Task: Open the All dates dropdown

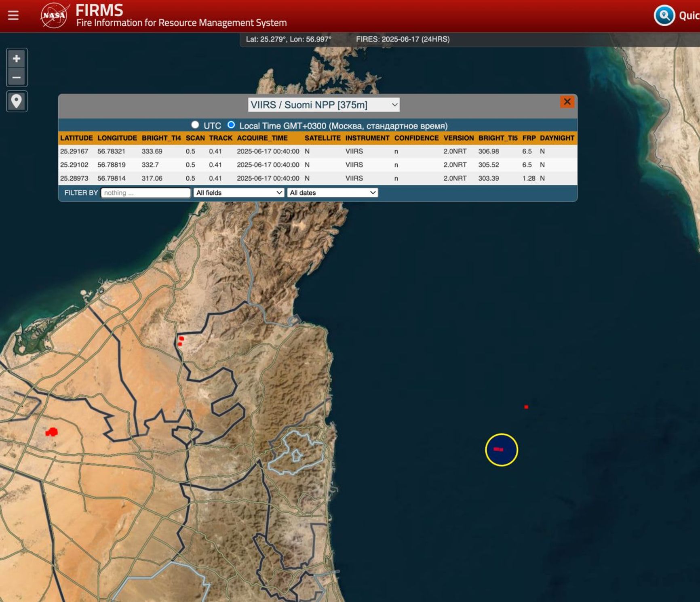Action: point(332,193)
